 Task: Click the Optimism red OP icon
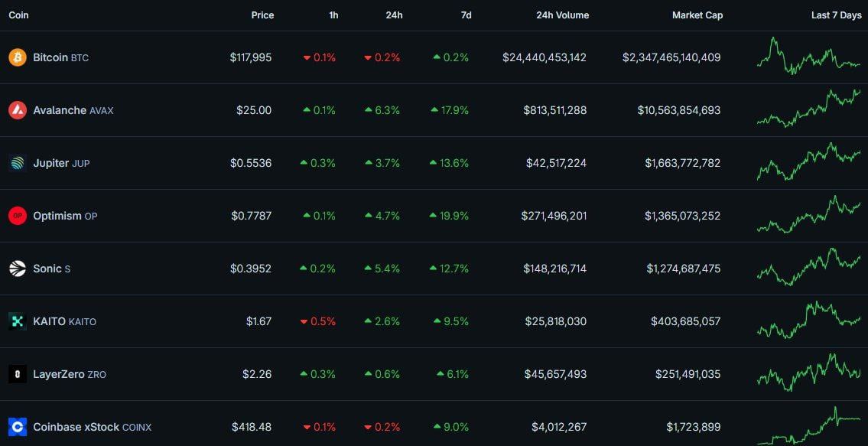point(17,216)
